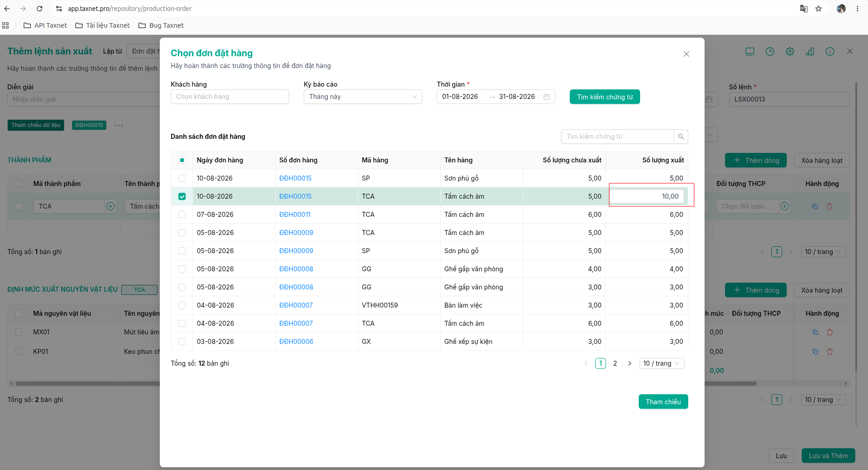This screenshot has height=470, width=868.
Task: Click the info circle icon in header
Action: click(830, 52)
